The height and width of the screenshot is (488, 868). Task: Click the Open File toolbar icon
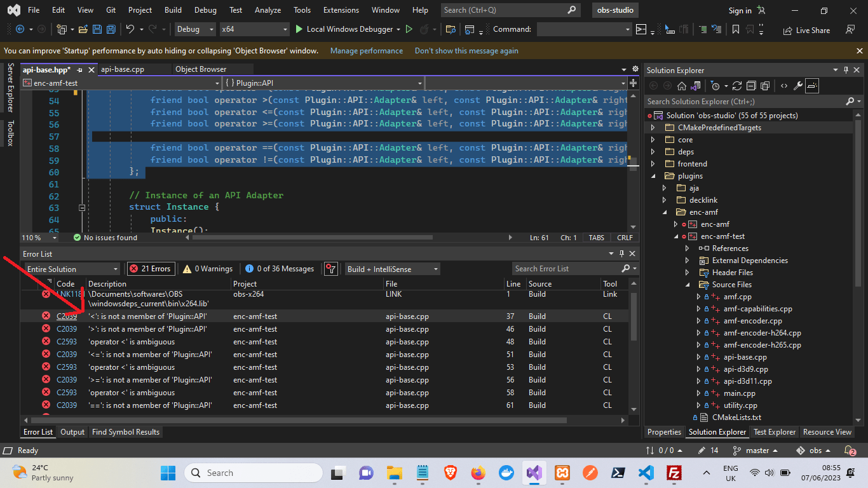tap(85, 29)
